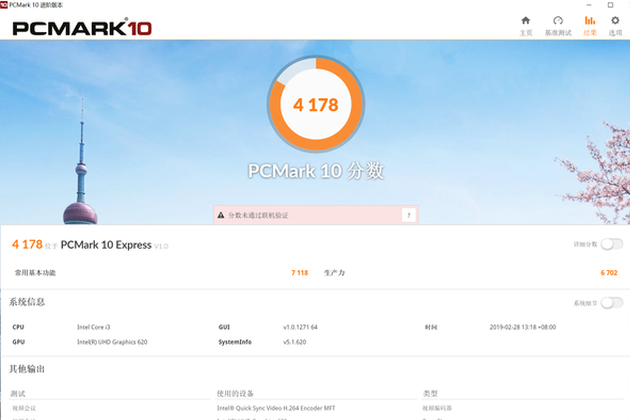
Task: Click the 视频会议 test row label
Action: click(24, 408)
